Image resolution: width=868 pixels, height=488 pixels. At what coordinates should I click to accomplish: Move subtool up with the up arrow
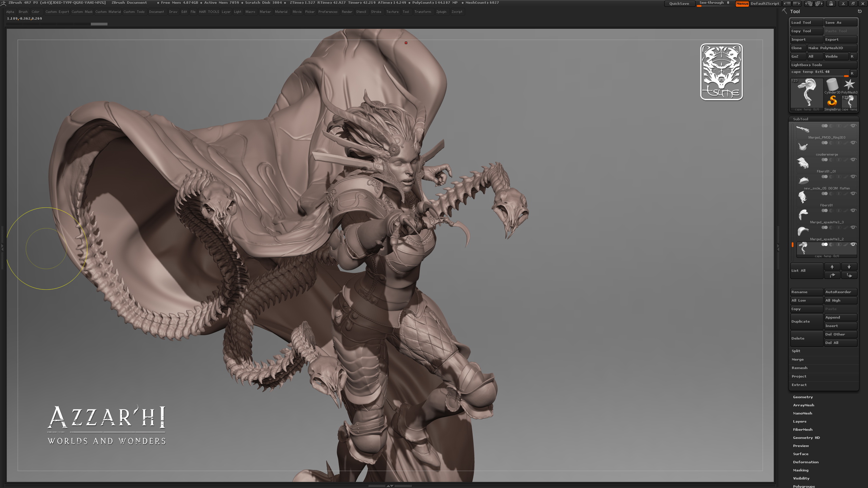point(832,267)
